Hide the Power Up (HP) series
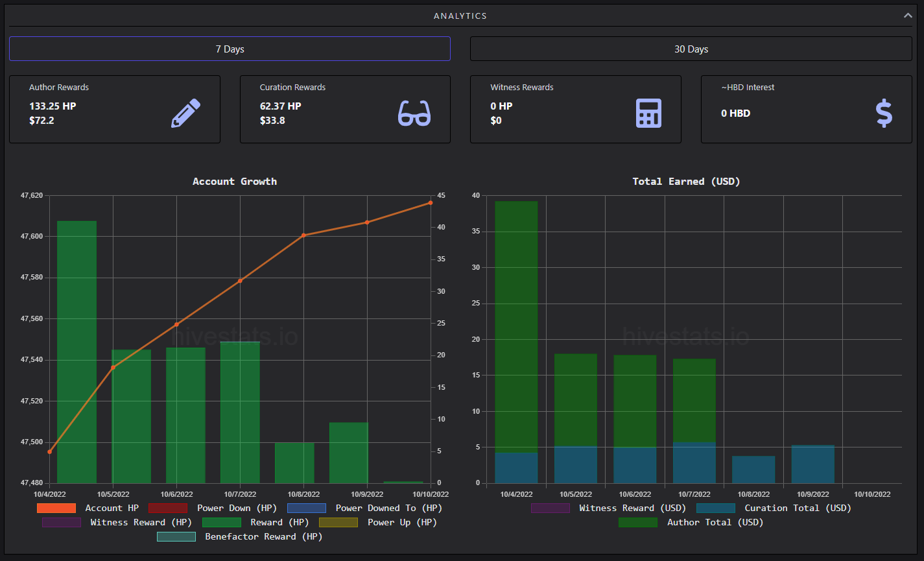Screen dimensions: 924x561 click(378, 522)
